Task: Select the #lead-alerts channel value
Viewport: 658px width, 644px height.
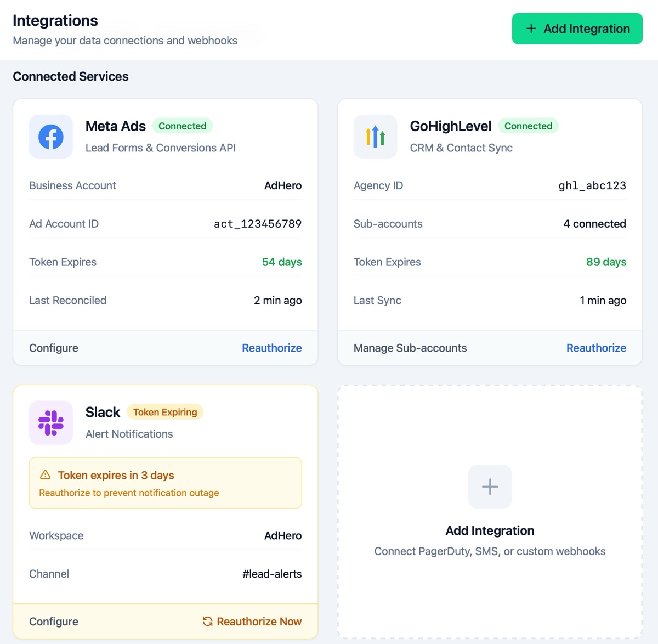Action: (272, 574)
